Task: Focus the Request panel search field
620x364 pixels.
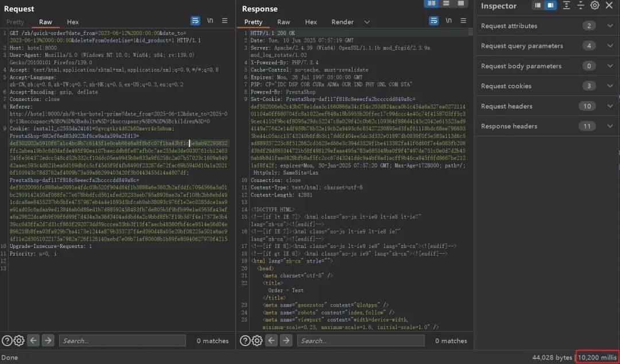Action: (x=122, y=340)
